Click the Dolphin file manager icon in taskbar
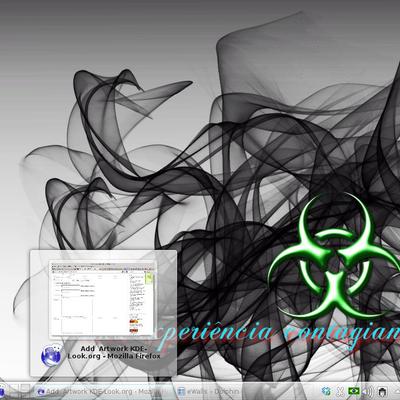 (182, 391)
